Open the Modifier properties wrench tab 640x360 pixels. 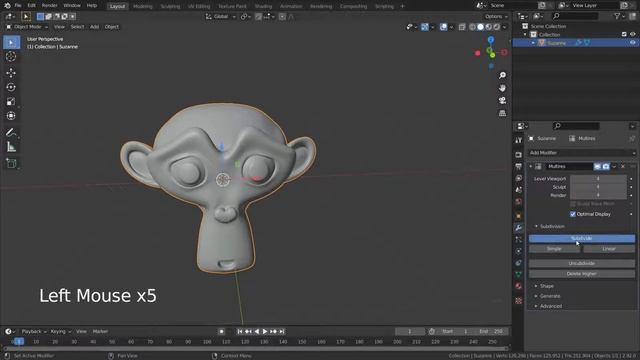tap(518, 228)
